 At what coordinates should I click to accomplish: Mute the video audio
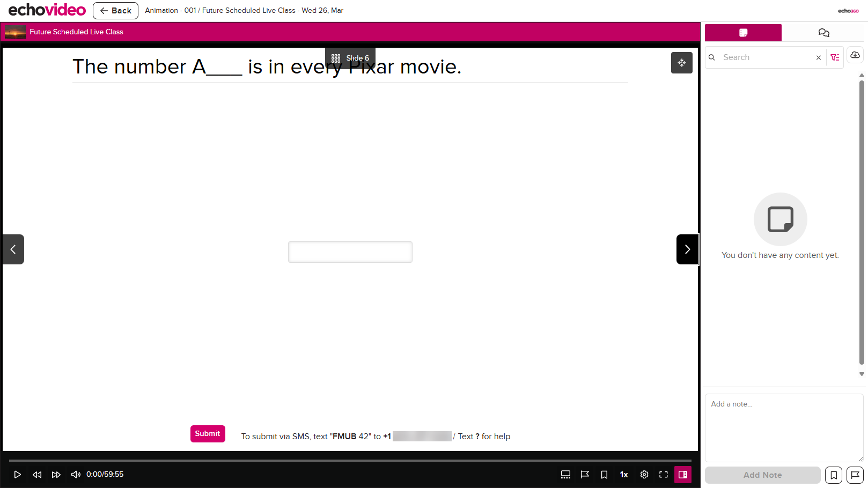(75, 474)
